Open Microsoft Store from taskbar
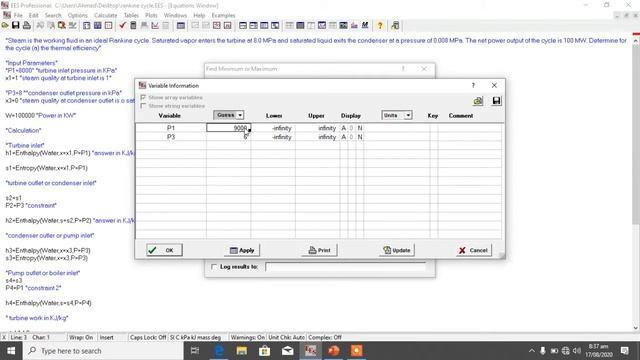The height and width of the screenshot is (360, 640). [264, 351]
